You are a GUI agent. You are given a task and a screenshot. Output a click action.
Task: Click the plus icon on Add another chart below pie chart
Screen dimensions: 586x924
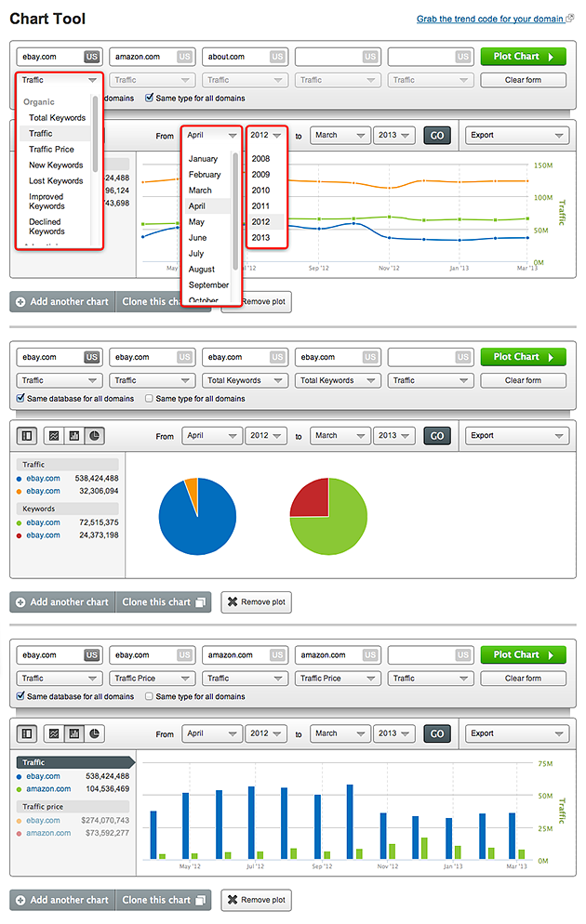tap(20, 602)
